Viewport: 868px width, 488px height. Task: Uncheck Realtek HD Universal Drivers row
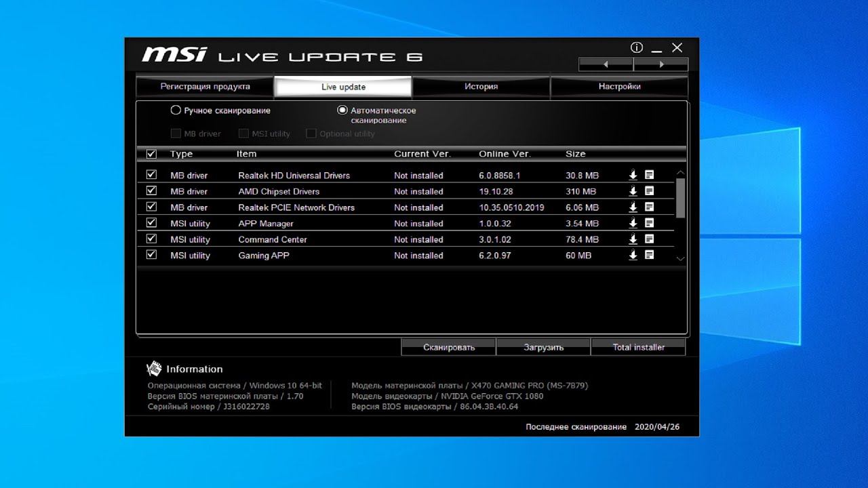tap(151, 175)
